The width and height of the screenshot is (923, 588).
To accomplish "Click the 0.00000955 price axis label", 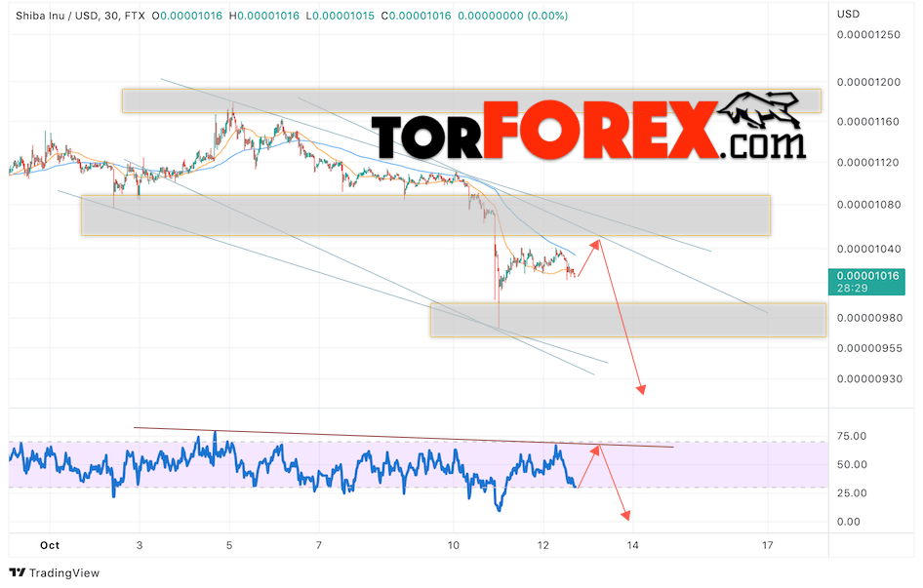I will pos(868,348).
